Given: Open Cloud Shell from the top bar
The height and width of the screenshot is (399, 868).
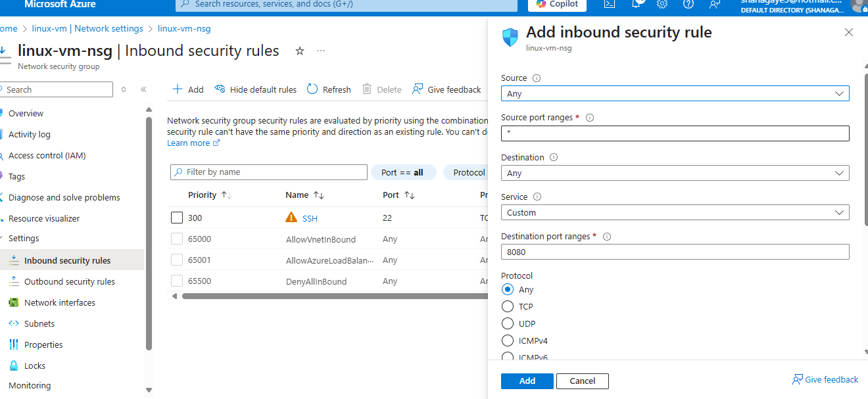Looking at the screenshot, I should pyautogui.click(x=609, y=5).
